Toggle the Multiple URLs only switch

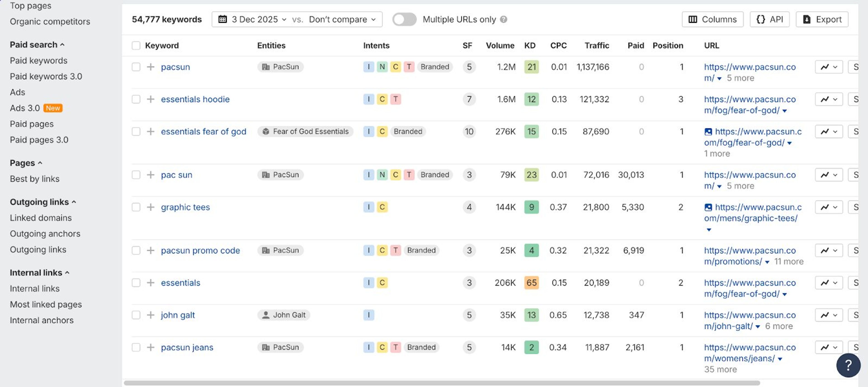[x=404, y=19]
